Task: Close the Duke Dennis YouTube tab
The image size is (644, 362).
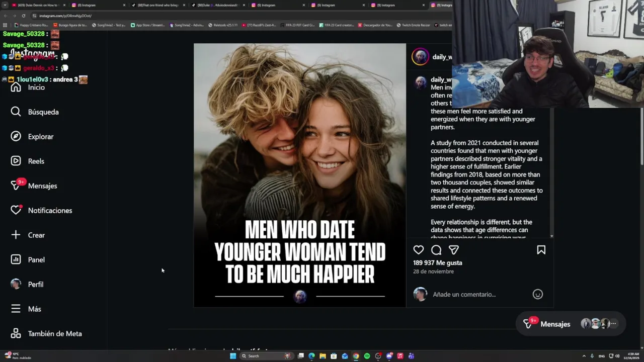Action: pos(64,5)
